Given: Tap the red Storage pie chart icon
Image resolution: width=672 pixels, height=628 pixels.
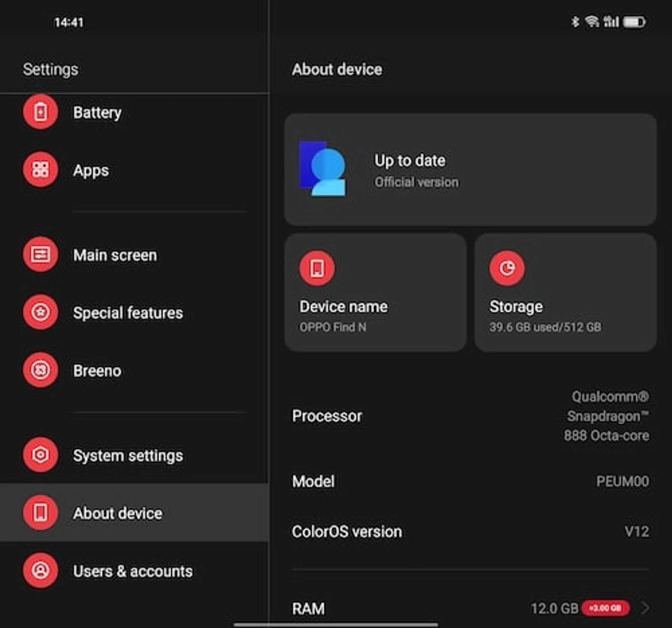Looking at the screenshot, I should (x=507, y=268).
